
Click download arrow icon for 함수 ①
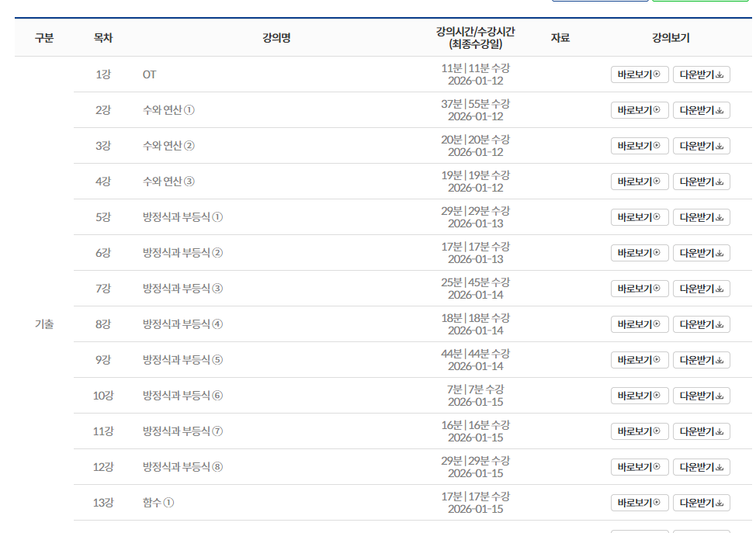tap(720, 503)
